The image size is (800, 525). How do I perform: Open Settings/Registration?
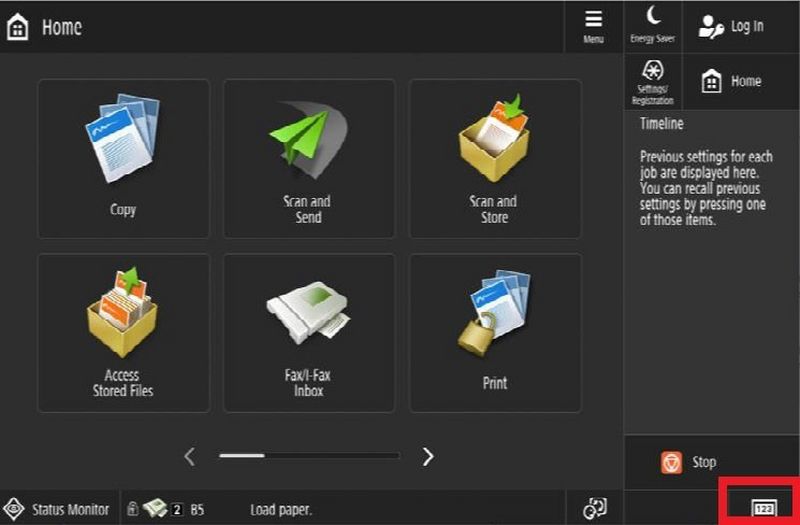(x=652, y=81)
